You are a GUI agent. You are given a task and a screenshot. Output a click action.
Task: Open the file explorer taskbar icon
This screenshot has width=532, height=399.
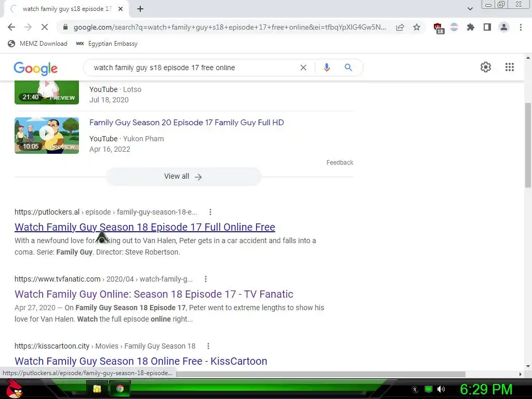click(x=97, y=389)
